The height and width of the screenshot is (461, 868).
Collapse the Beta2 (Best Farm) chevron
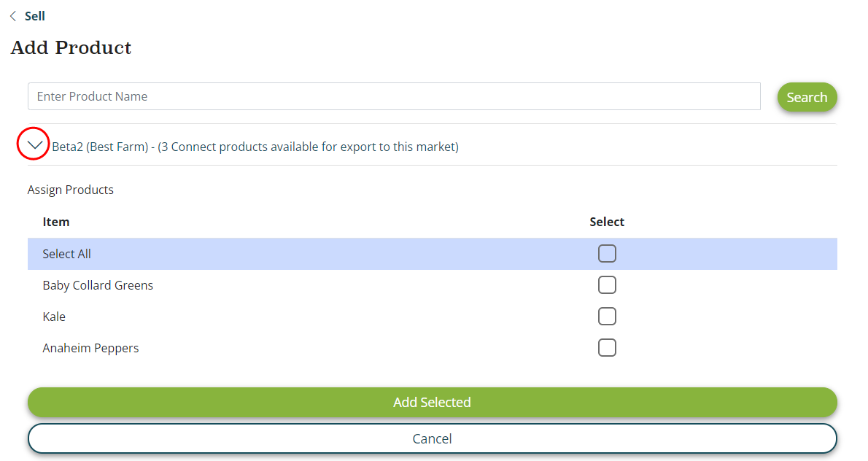34,144
